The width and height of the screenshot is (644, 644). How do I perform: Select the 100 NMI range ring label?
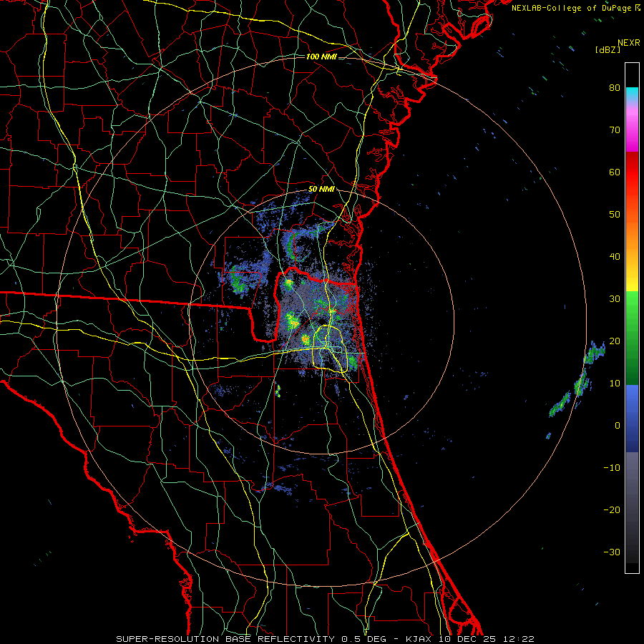click(x=321, y=57)
